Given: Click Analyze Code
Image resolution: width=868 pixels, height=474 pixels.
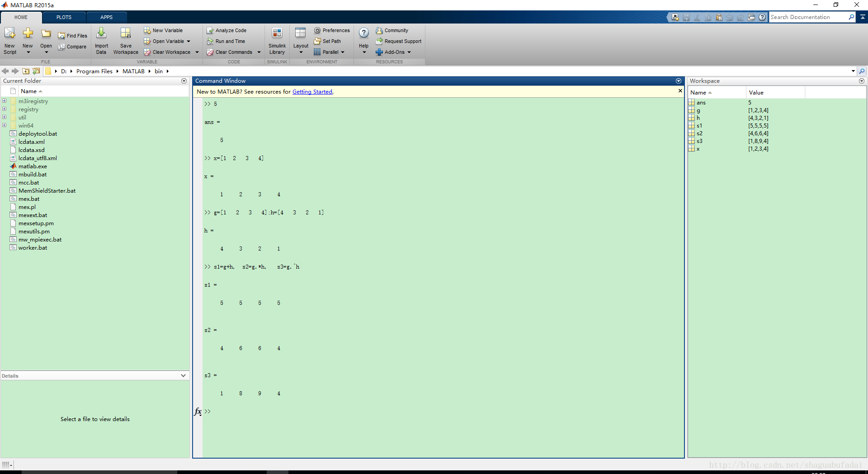Looking at the screenshot, I should [226, 30].
